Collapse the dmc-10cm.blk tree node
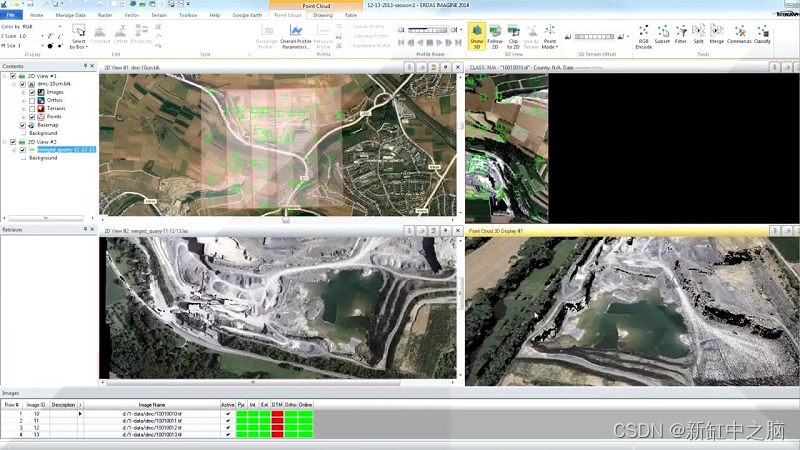800x450 pixels. coord(14,84)
